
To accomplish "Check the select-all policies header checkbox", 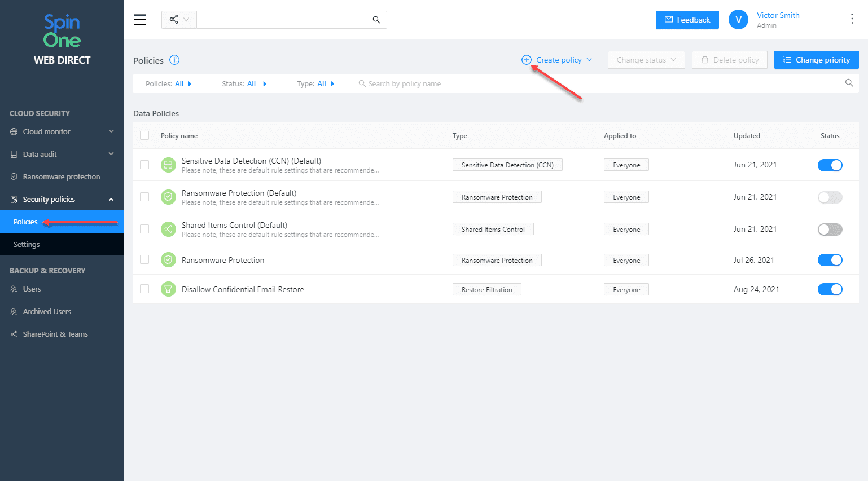I will 144,135.
